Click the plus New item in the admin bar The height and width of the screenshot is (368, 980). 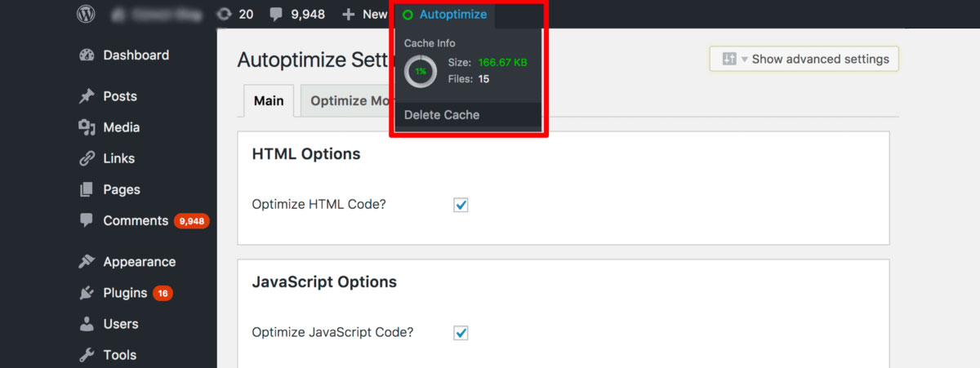(364, 14)
